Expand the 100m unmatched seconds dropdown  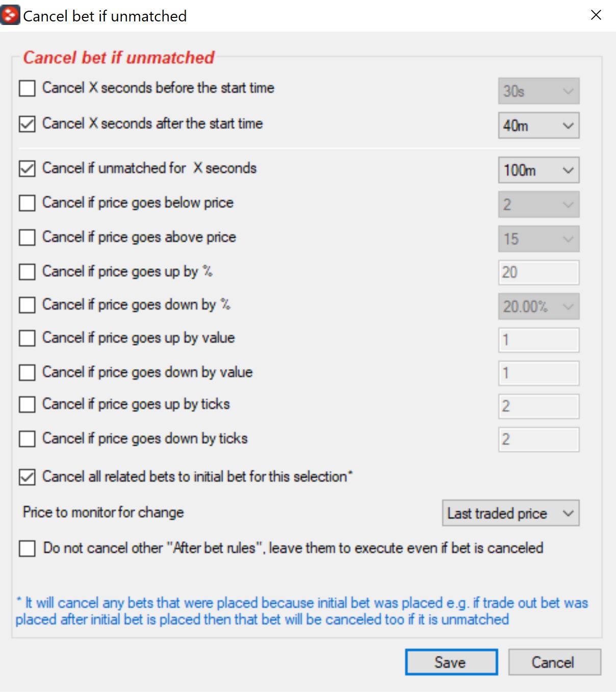(538, 170)
